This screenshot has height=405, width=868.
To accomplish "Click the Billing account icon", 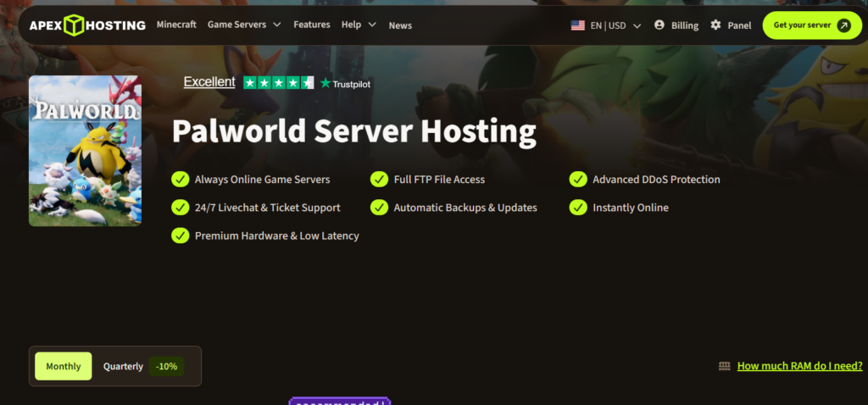I will (x=659, y=25).
